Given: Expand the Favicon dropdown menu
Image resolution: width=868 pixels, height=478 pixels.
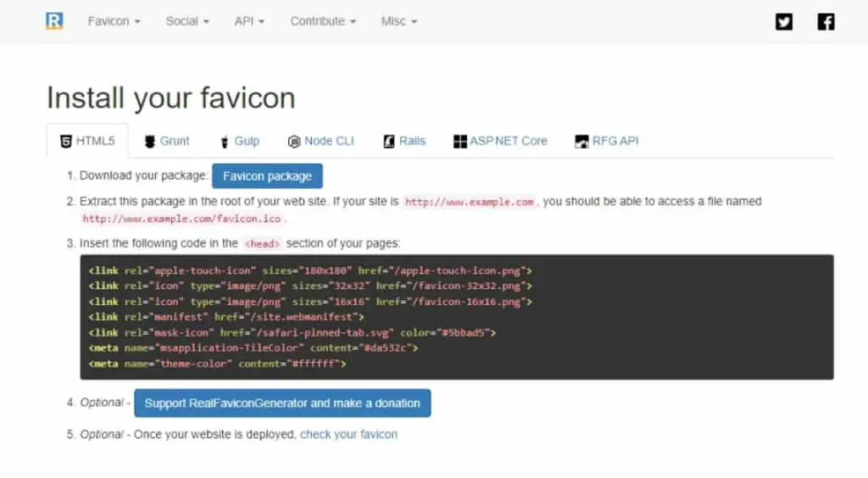Looking at the screenshot, I should tap(114, 21).
